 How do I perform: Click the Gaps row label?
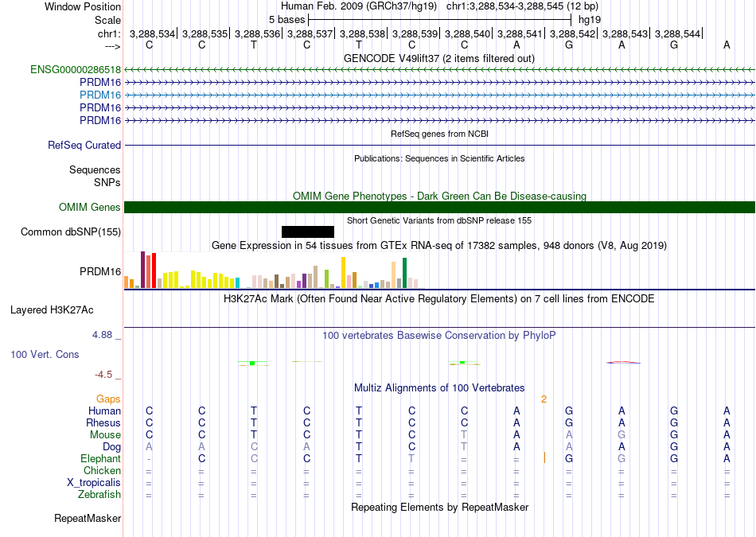coord(108,399)
